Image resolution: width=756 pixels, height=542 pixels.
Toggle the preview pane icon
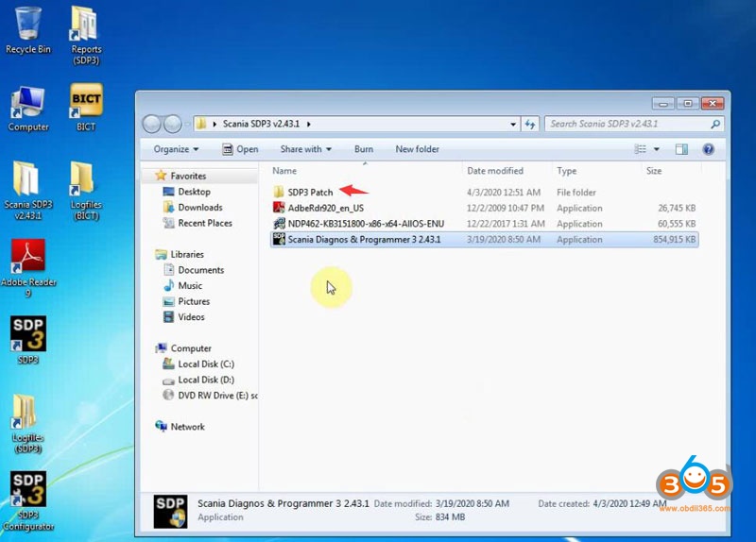(x=681, y=149)
